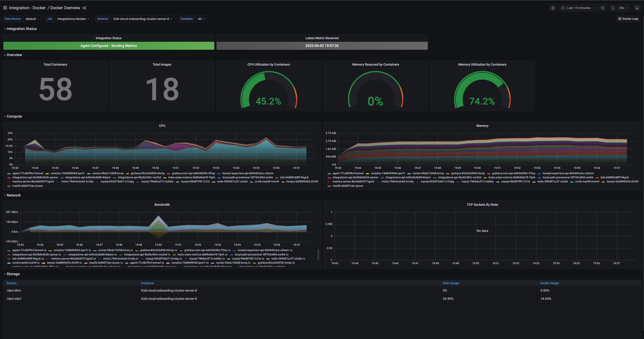Screen dimensions: 644x339
Task: Open the Latest Metric Received panel menu
Action: tap(322, 38)
